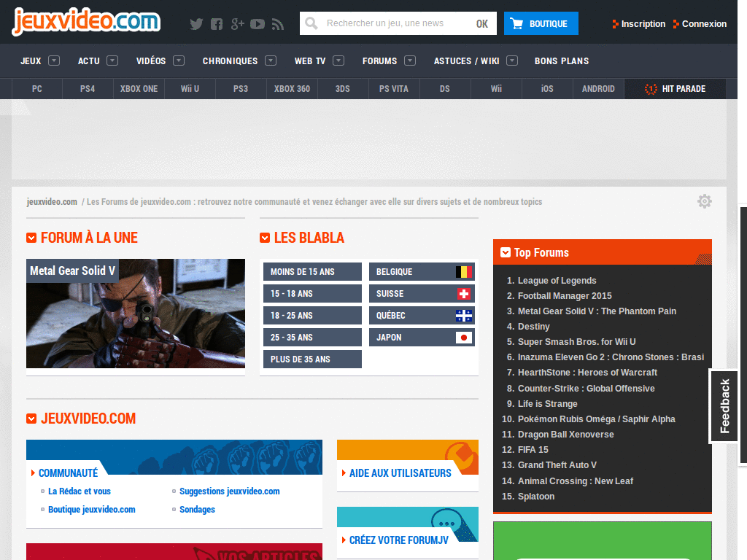Select the PS4 platform tab

tap(88, 88)
